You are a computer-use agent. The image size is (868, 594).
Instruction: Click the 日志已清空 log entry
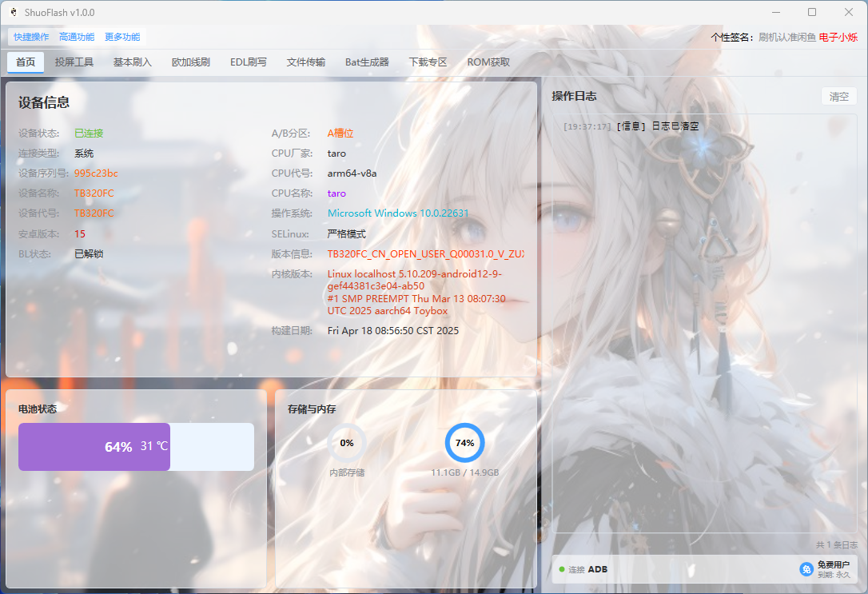(x=675, y=126)
